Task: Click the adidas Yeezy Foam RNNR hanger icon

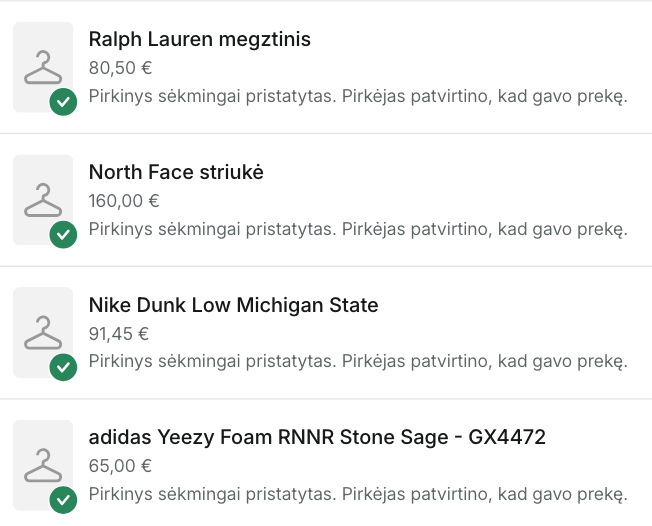Action: click(x=43, y=465)
